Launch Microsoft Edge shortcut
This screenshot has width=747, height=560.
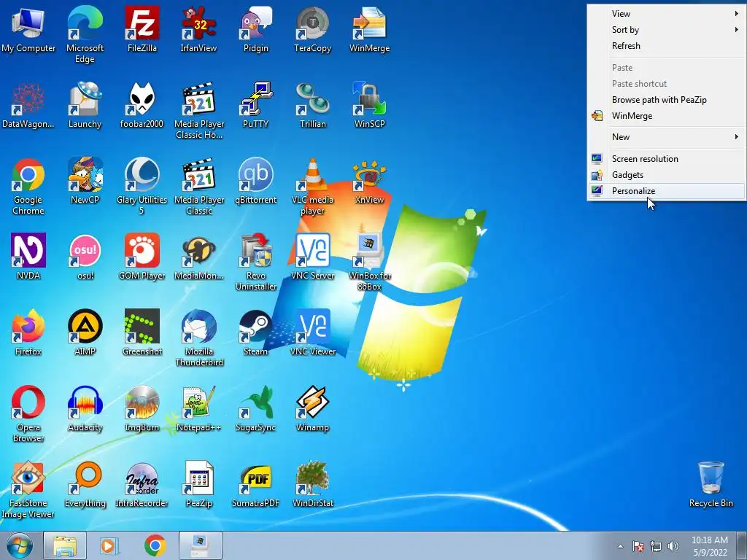click(x=85, y=34)
